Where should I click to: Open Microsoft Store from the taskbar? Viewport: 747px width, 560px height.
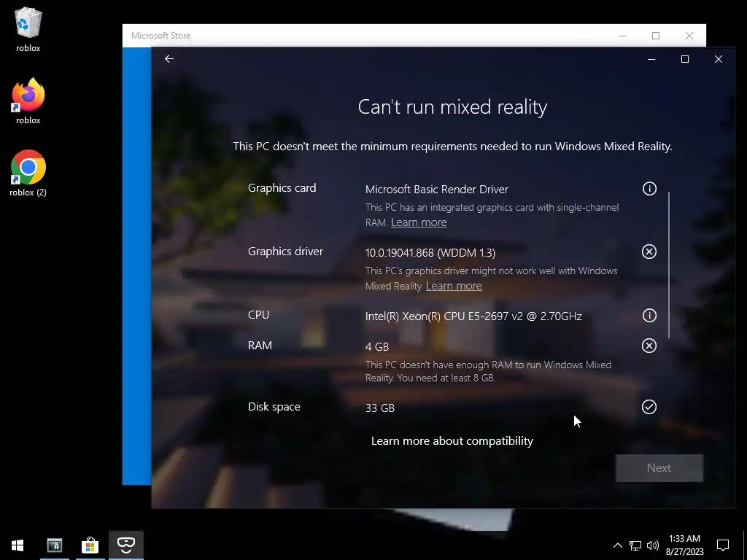pos(90,545)
